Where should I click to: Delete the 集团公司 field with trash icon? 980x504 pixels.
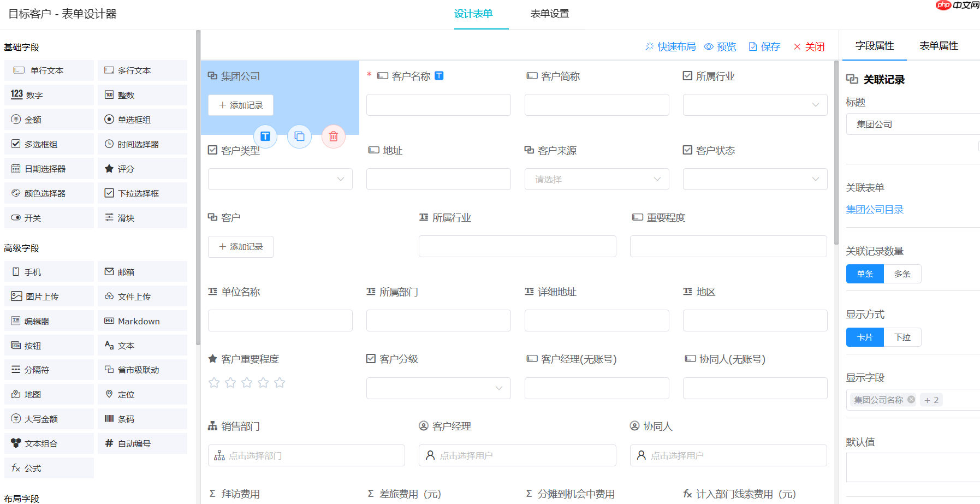tap(334, 137)
